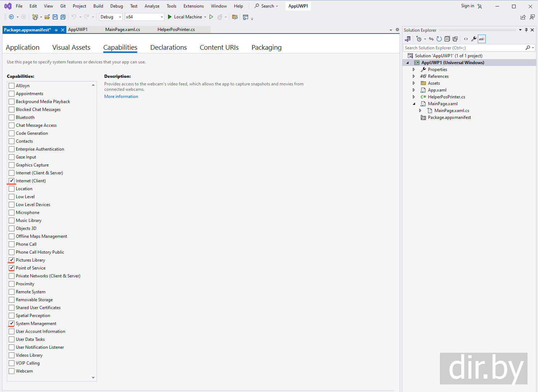Viewport: 538px width, 392px height.
Task: Switch to the Declarations tab
Action: click(168, 48)
